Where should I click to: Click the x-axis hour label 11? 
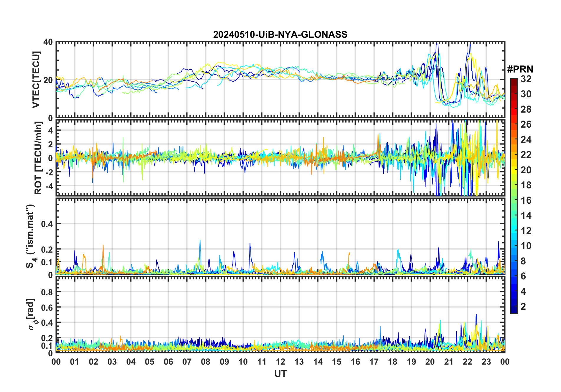(x=262, y=362)
